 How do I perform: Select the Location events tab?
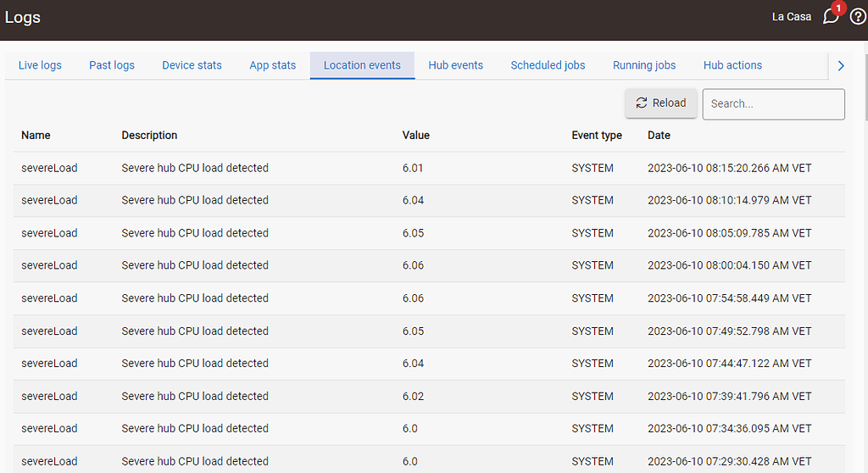tap(362, 65)
